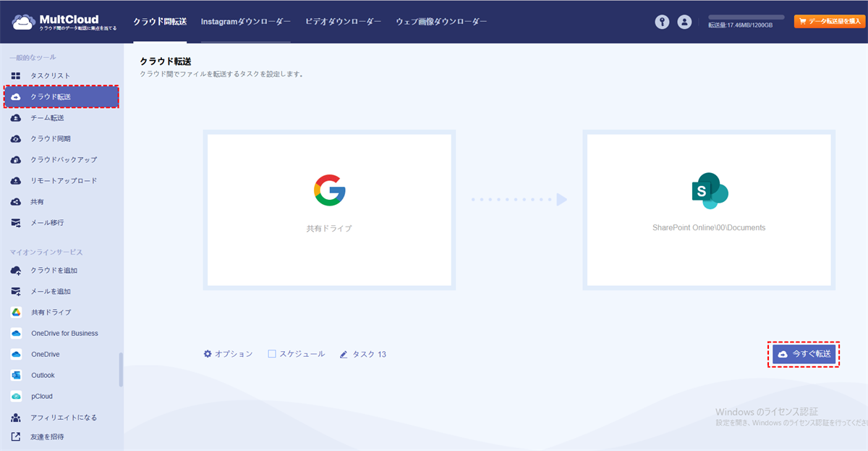Click the pencil icon to rename task
Screen dimensions: 868x451
(x=344, y=355)
